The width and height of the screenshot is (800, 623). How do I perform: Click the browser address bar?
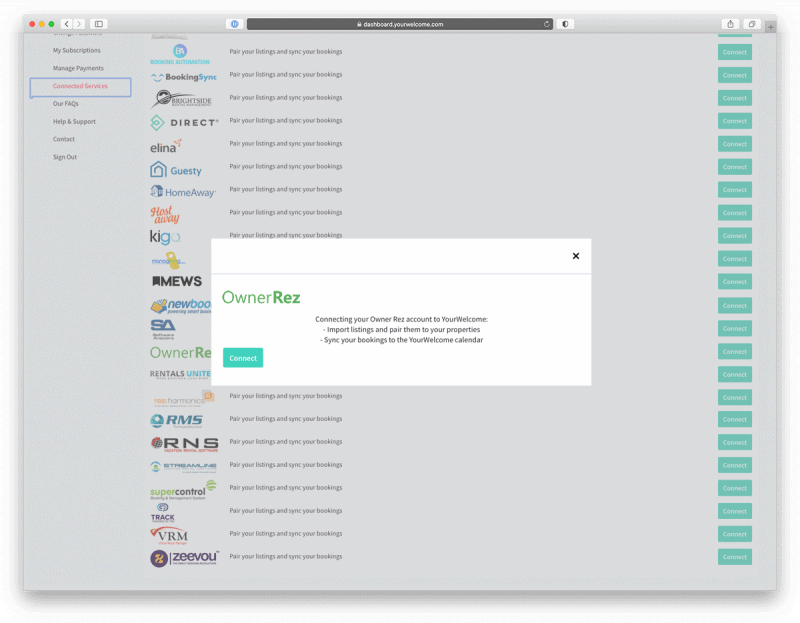tap(398, 24)
